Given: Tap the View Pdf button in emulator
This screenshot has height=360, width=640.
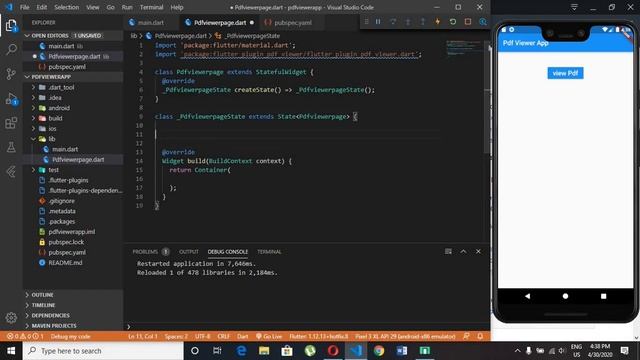Looking at the screenshot, I should (x=565, y=73).
